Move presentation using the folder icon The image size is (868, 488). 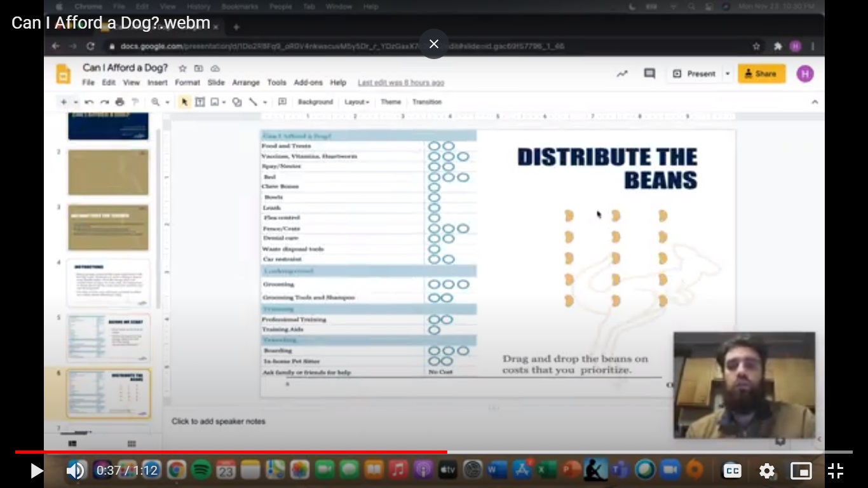click(x=198, y=68)
